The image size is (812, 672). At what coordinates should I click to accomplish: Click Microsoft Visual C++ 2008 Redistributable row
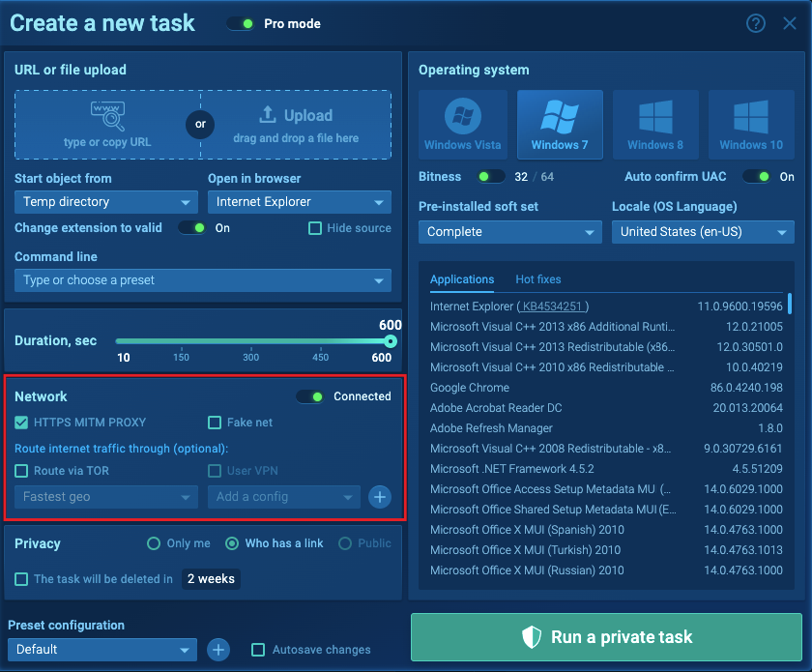coord(606,449)
